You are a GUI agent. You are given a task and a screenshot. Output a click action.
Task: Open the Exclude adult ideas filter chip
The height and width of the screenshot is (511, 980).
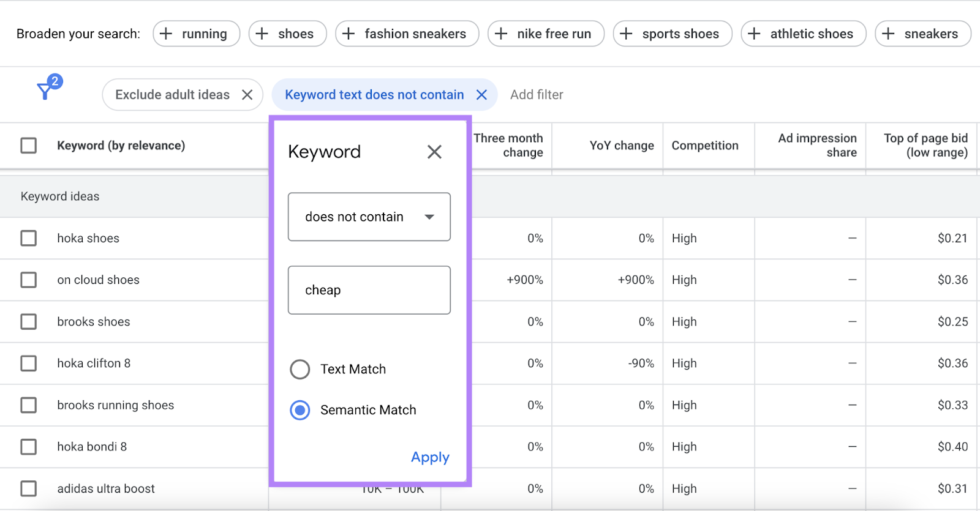coord(172,95)
